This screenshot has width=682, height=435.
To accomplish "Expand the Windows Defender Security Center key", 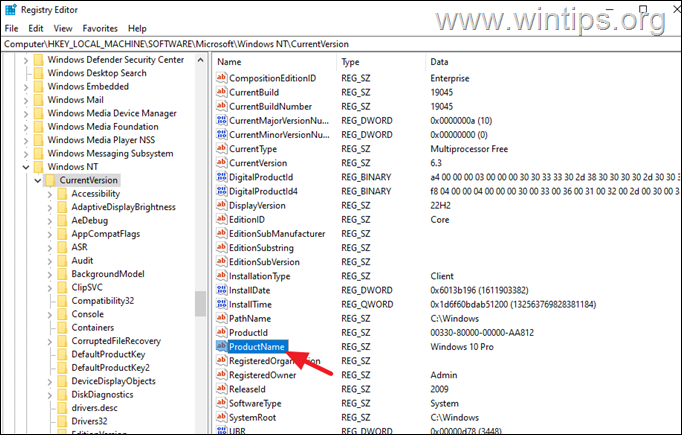I will (26, 60).
